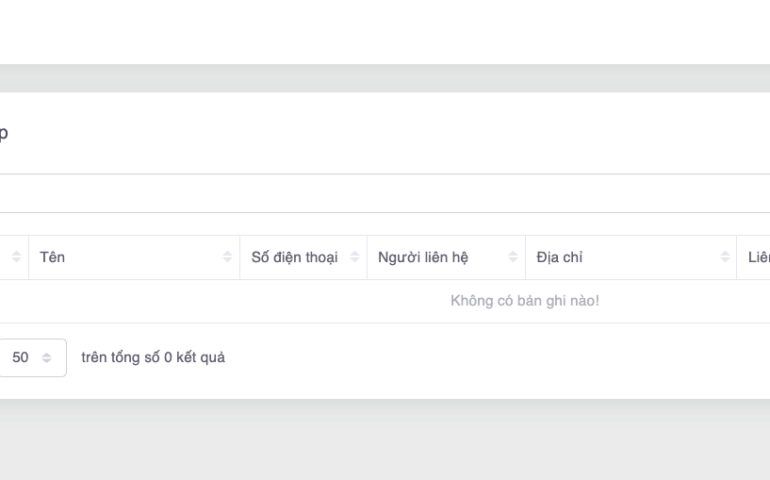
Task: Click sort arrows left of the Tên header
Action: [x=16, y=258]
